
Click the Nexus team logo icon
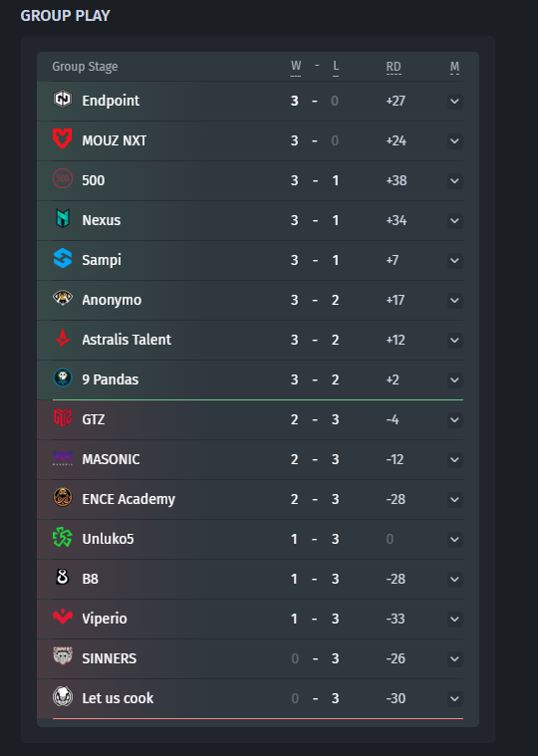(63, 218)
